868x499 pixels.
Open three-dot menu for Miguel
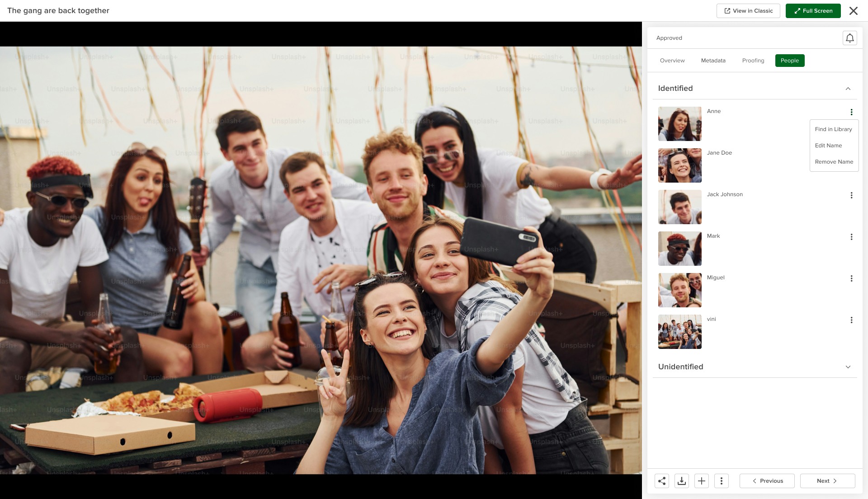tap(851, 278)
